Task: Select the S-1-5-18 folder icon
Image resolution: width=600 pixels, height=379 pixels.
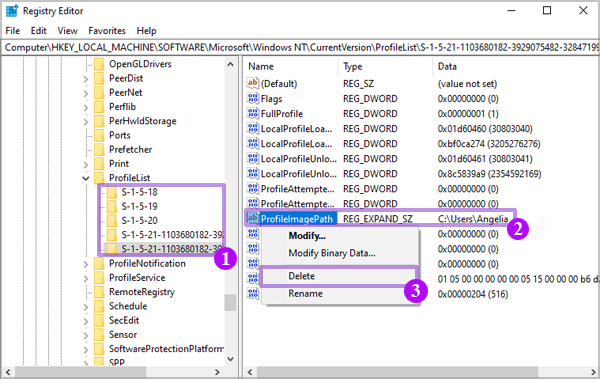Action: point(111,192)
